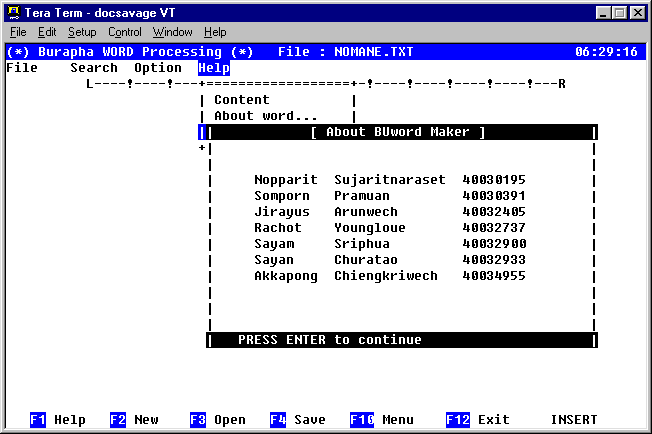Click the ID number 40032405
652x434 pixels.
pos(494,212)
